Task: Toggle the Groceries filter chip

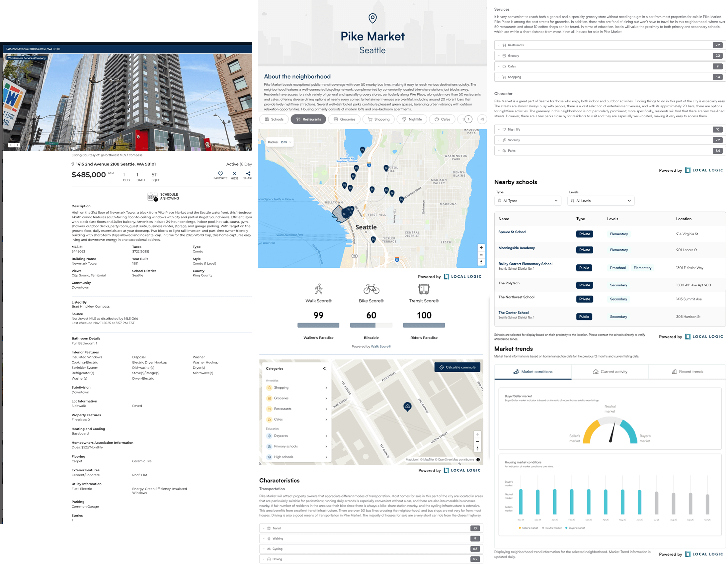Action: click(344, 119)
